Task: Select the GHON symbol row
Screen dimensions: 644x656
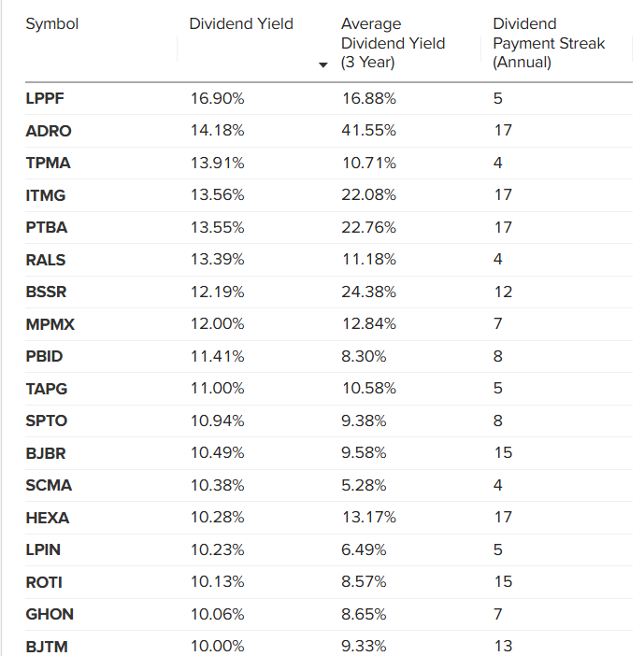Action: tap(50, 614)
